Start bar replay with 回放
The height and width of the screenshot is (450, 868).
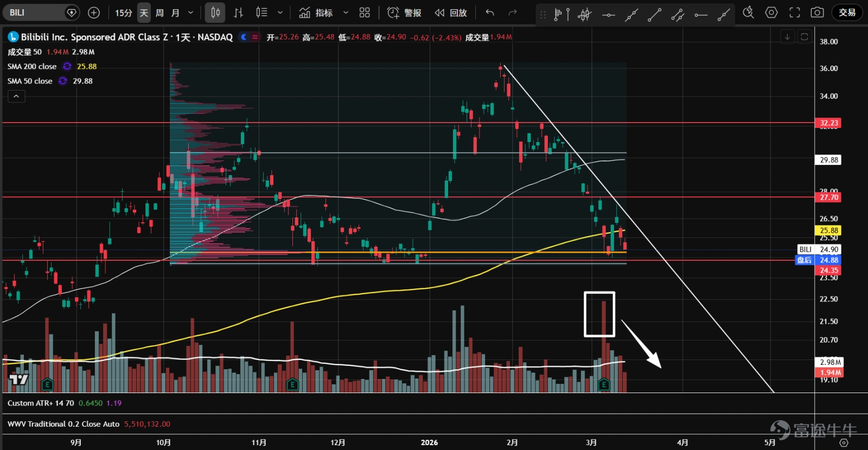(x=451, y=12)
